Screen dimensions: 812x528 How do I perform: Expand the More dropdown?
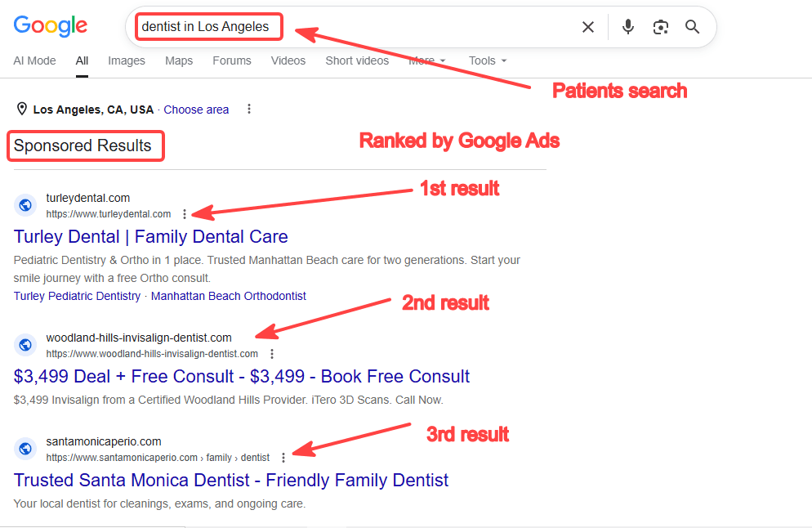[426, 60]
